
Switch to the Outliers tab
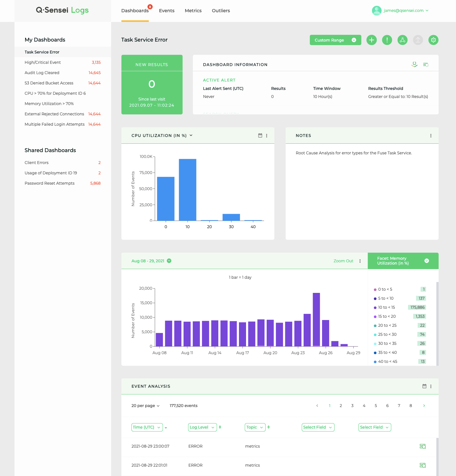click(x=221, y=11)
